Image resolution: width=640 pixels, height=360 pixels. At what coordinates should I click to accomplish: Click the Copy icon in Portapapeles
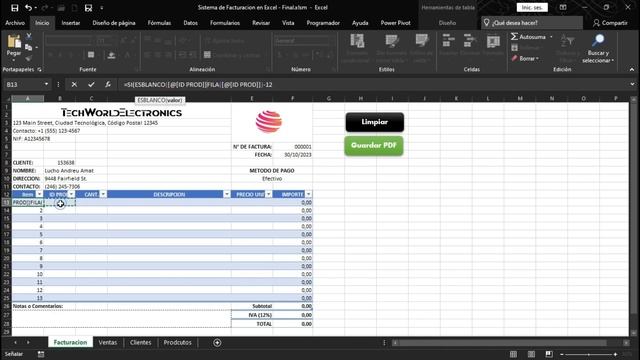coord(29,47)
